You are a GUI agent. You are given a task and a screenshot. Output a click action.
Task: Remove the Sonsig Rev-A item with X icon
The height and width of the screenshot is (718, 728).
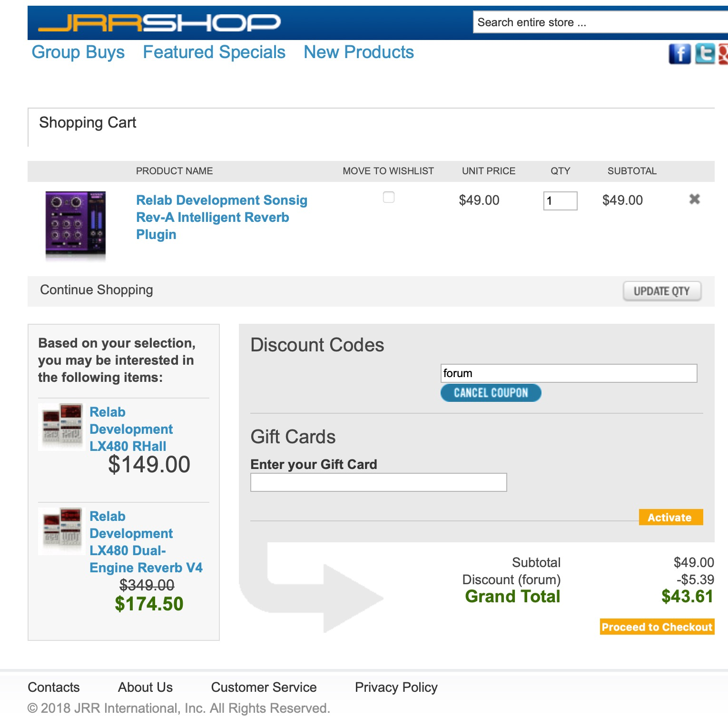coord(694,199)
